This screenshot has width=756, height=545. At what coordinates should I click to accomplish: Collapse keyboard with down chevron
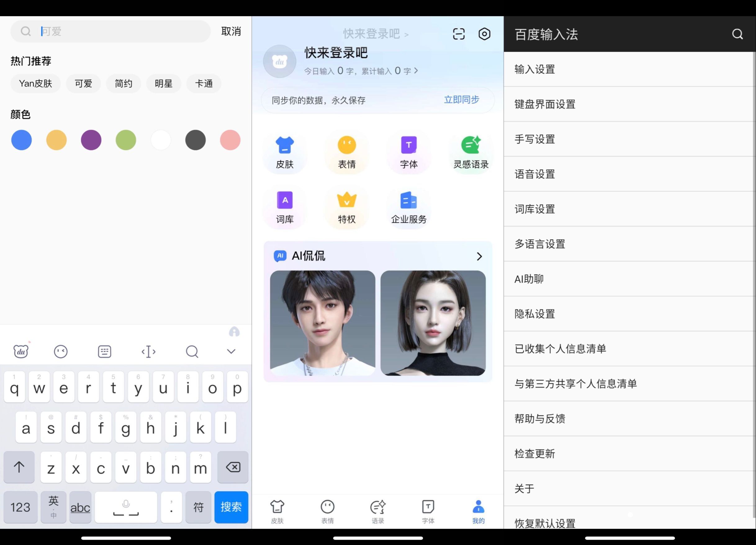tap(231, 351)
